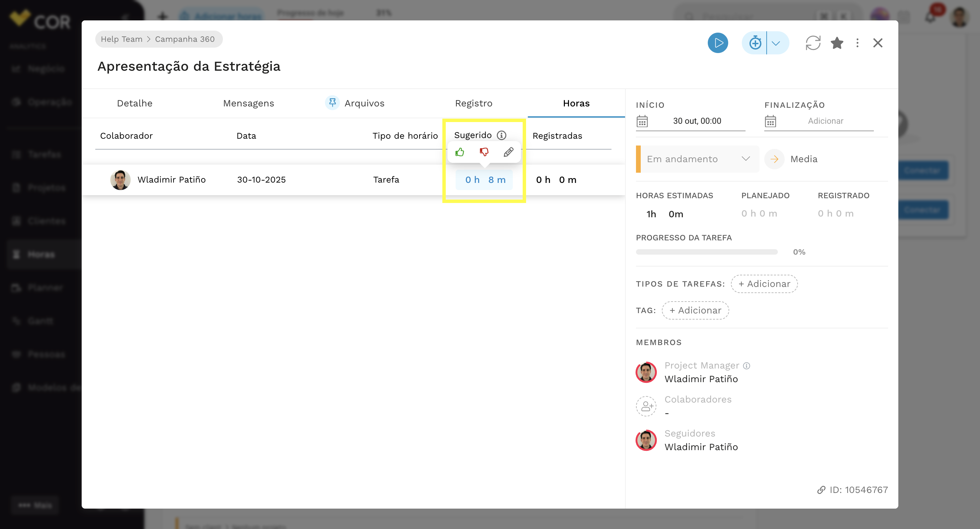Switch to the Detalhe tab

(135, 103)
